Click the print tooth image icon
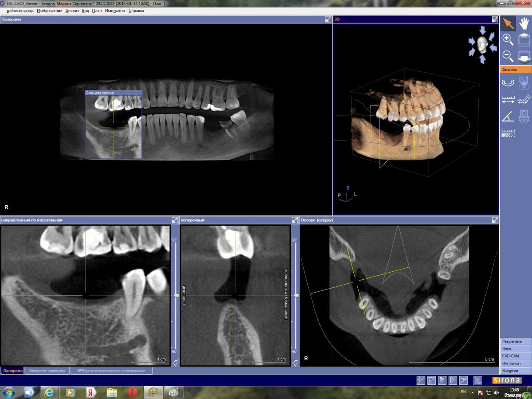The width and height of the screenshot is (532, 399). pos(524,116)
